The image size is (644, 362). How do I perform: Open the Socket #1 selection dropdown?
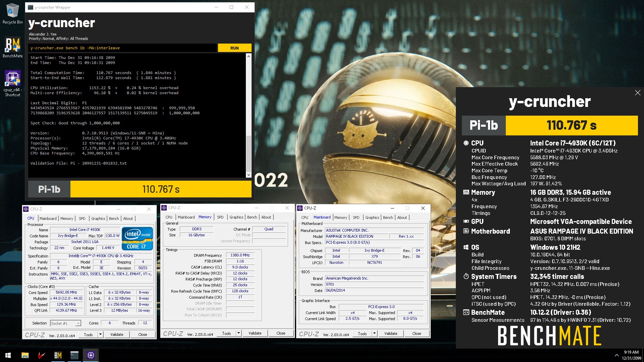tap(65, 323)
